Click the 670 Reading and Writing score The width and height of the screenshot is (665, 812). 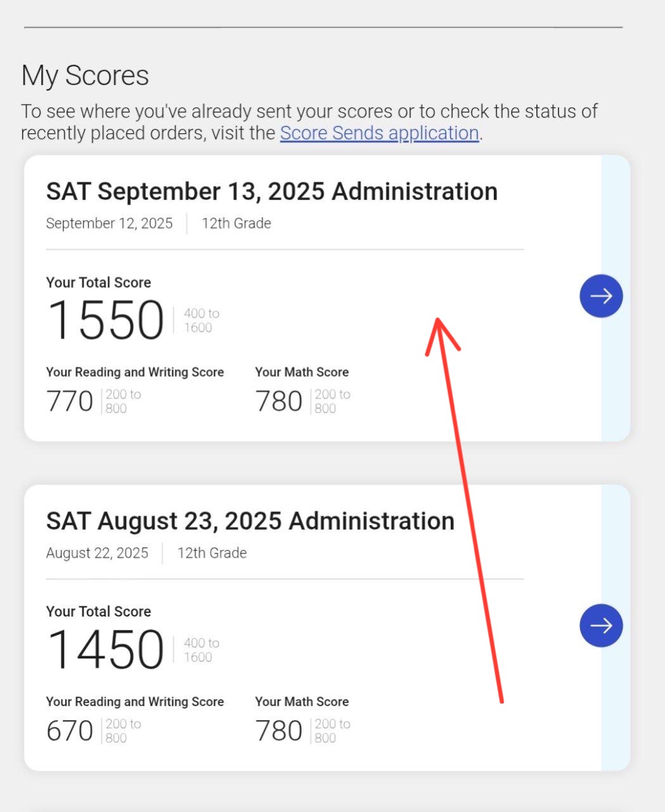[x=70, y=731]
